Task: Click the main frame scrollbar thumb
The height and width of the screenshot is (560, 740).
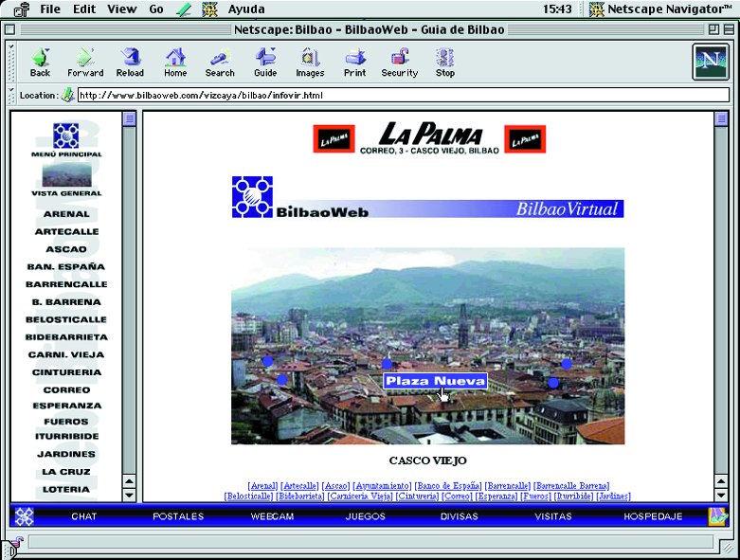Action: (721, 118)
